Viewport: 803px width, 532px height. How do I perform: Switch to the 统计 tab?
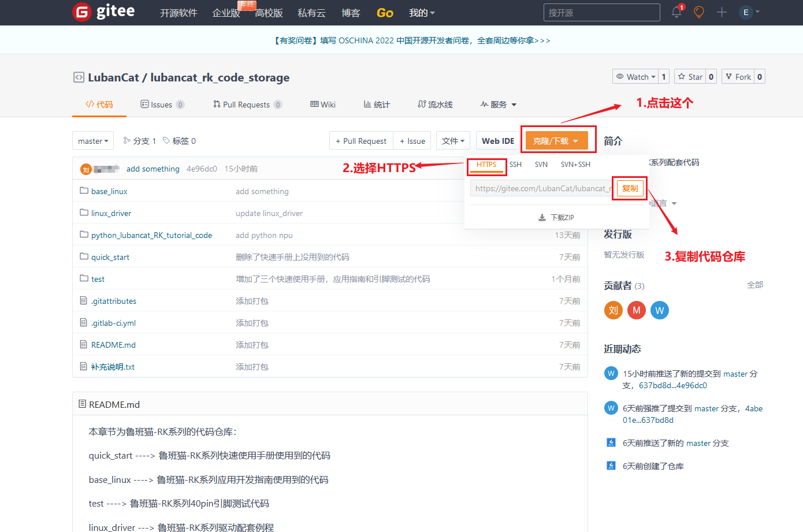(377, 105)
